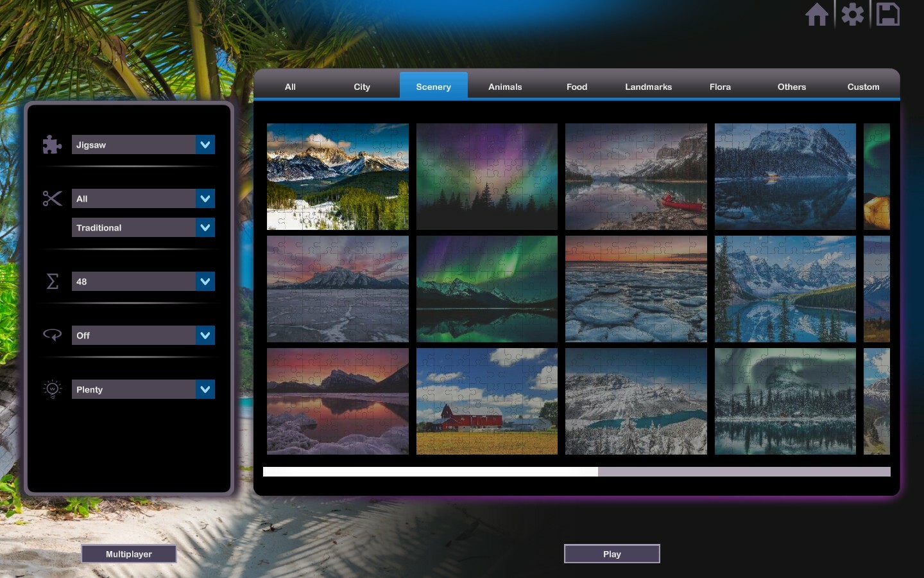Open the Custom puzzles tab
This screenshot has height=578, width=924.
click(863, 86)
